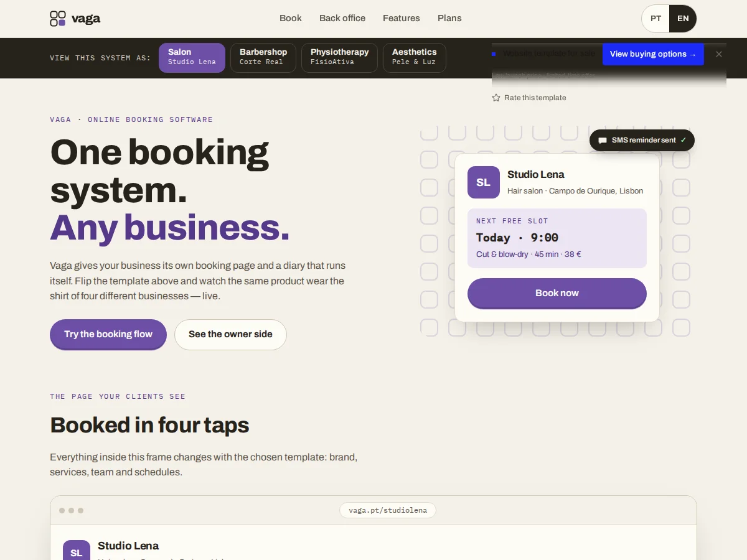Viewport: 747px width, 560px height.
Task: Click View buying options button
Action: click(x=653, y=54)
